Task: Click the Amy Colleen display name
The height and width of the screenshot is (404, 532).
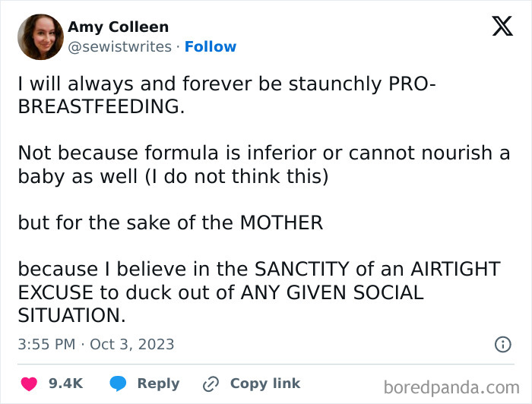Action: click(x=119, y=27)
